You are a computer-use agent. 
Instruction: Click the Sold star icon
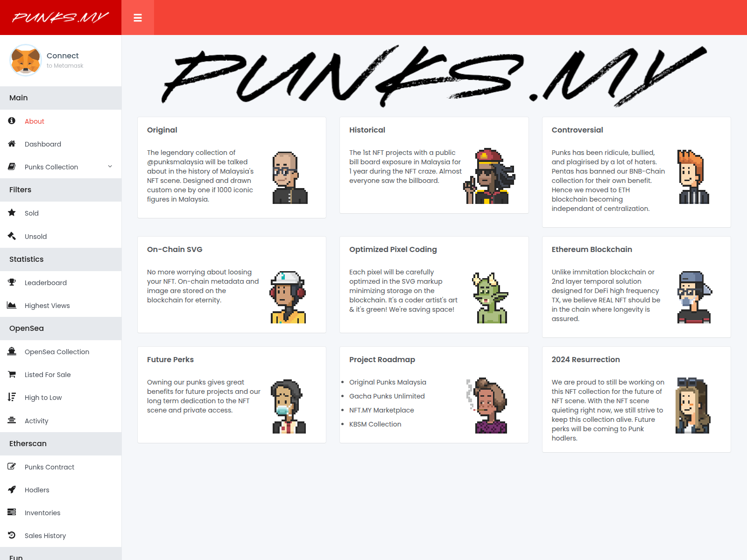pos(12,213)
